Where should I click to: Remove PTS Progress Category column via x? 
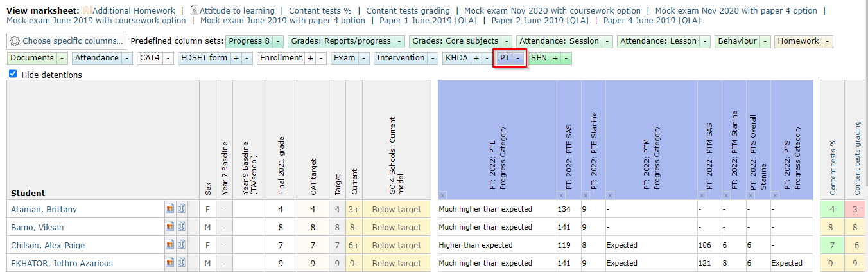pos(775,195)
